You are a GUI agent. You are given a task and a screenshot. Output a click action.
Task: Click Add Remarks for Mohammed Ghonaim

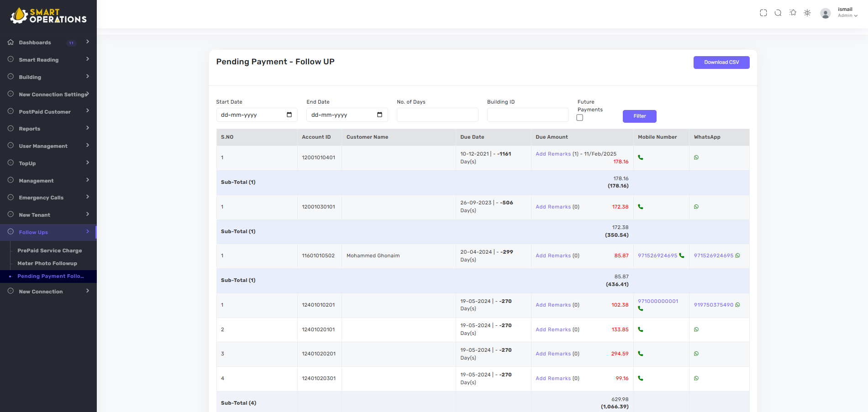553,256
